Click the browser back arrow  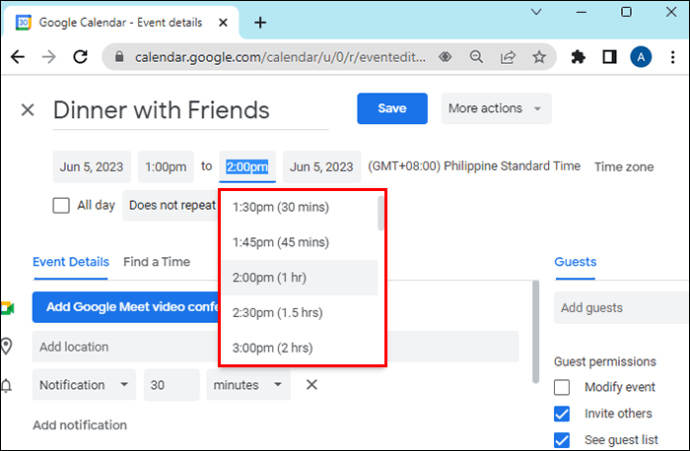(17, 57)
